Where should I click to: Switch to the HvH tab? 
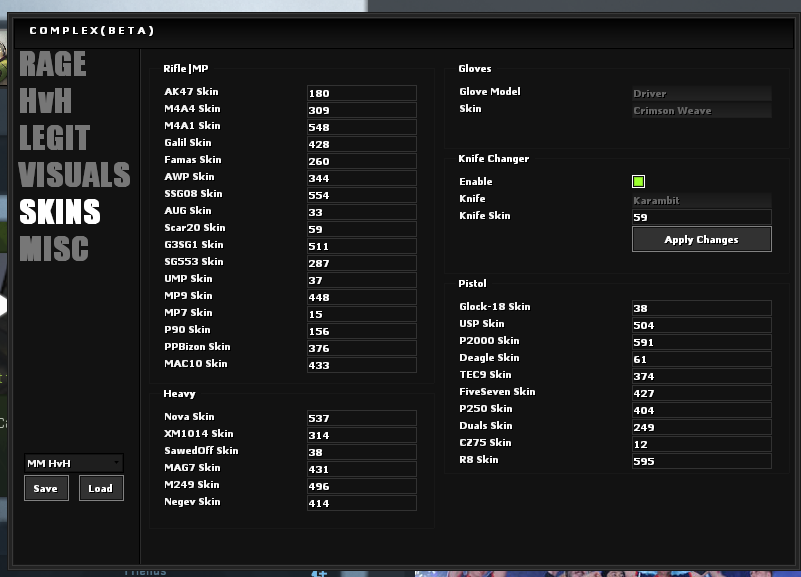coord(45,101)
